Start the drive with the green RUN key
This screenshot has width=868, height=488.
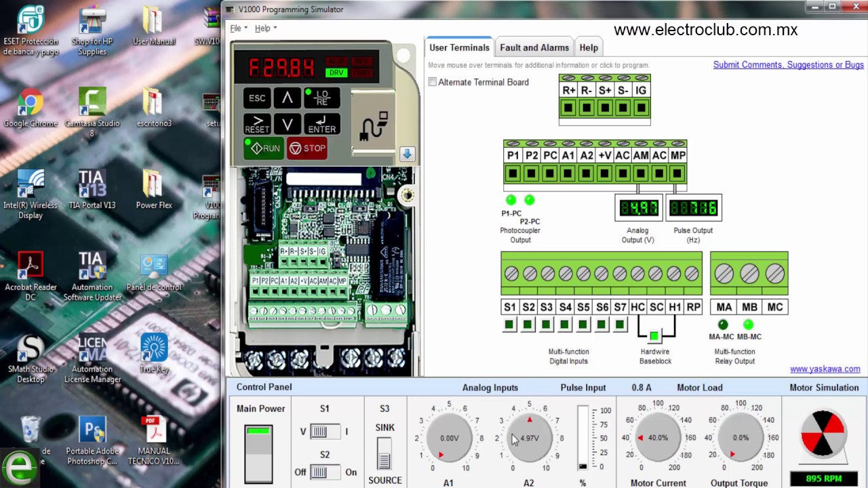pos(264,148)
